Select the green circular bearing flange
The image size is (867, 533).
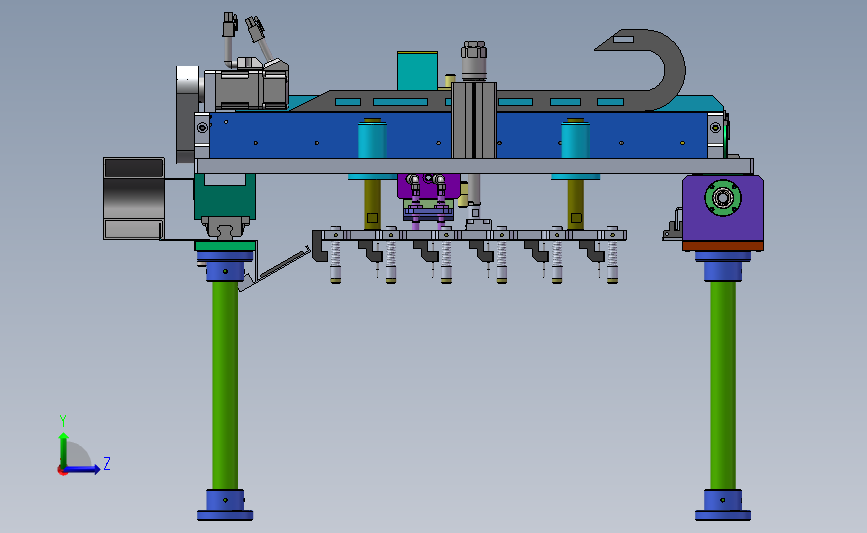[723, 197]
